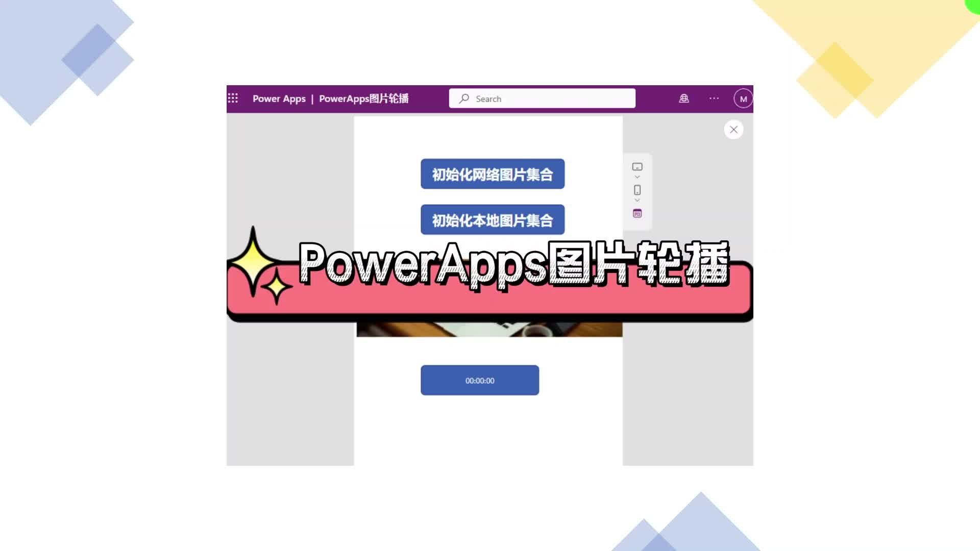Search in the Power Apps search bar
Image resolution: width=980 pixels, height=551 pixels.
tap(543, 98)
